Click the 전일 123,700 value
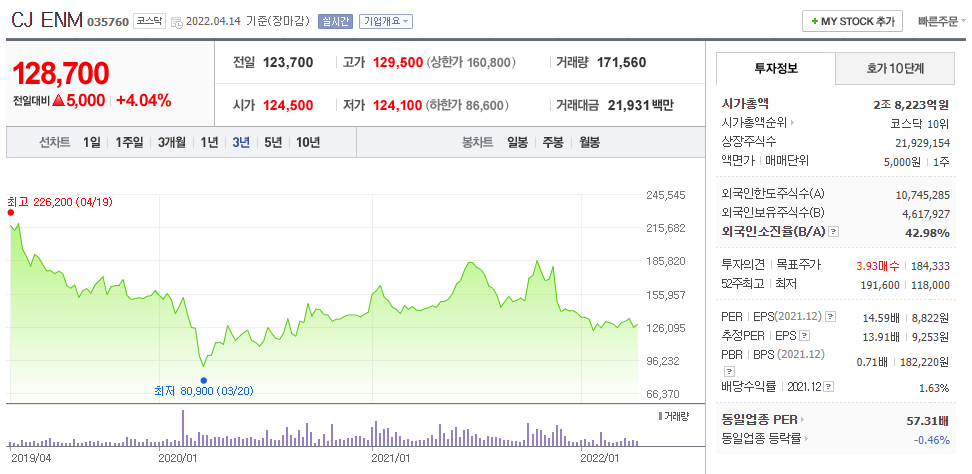Screen dimensions: 972x474 point(288,62)
